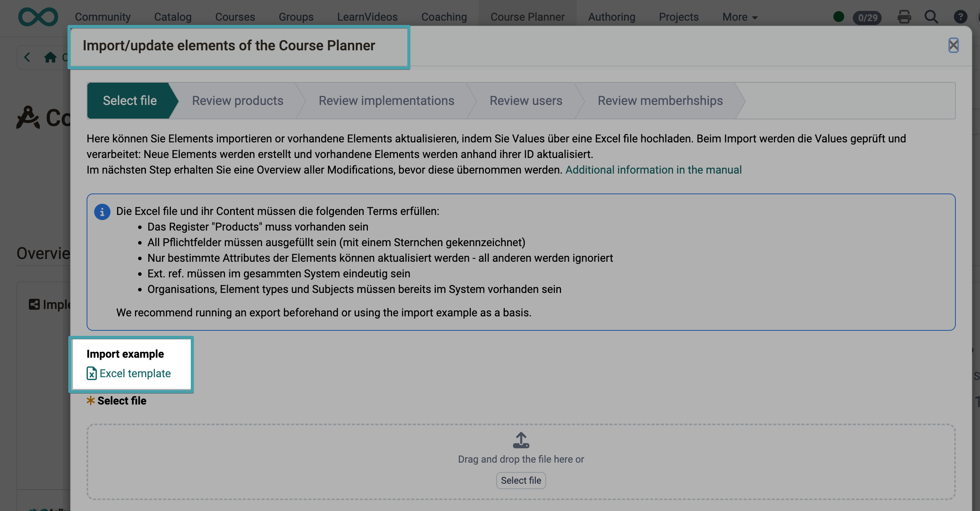
Task: Download the Excel template link
Action: [135, 373]
